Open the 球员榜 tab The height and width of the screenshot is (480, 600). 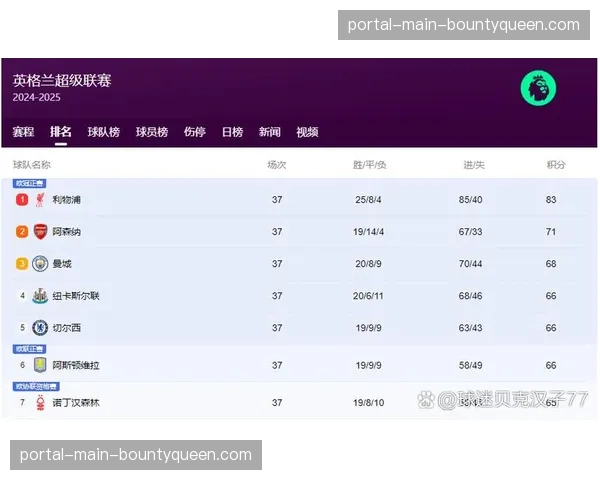(x=152, y=132)
